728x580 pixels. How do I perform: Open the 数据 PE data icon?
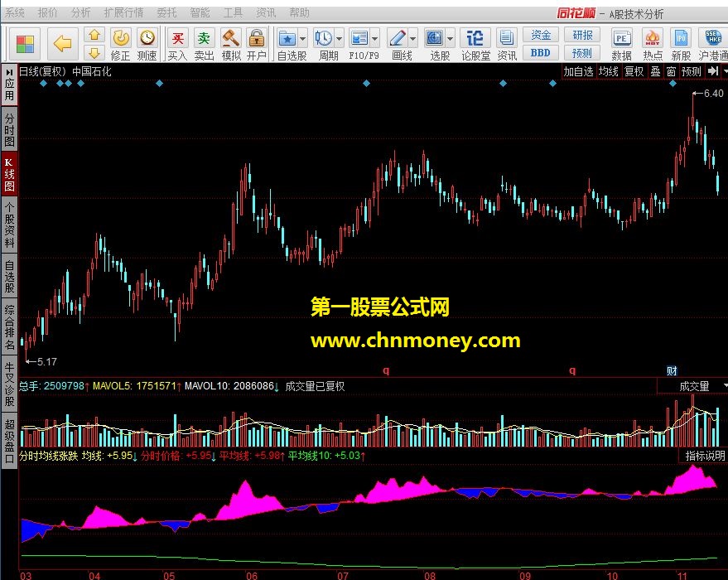pyautogui.click(x=621, y=45)
